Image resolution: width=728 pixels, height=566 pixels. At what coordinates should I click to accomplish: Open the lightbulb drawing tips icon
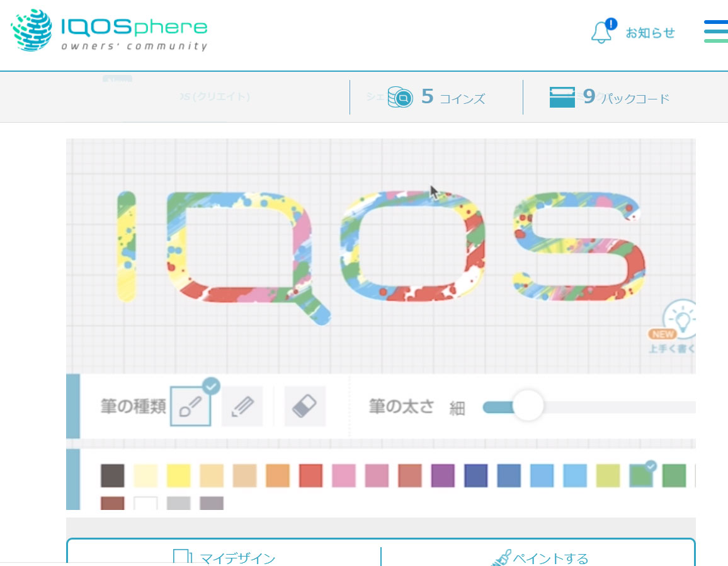point(681,320)
